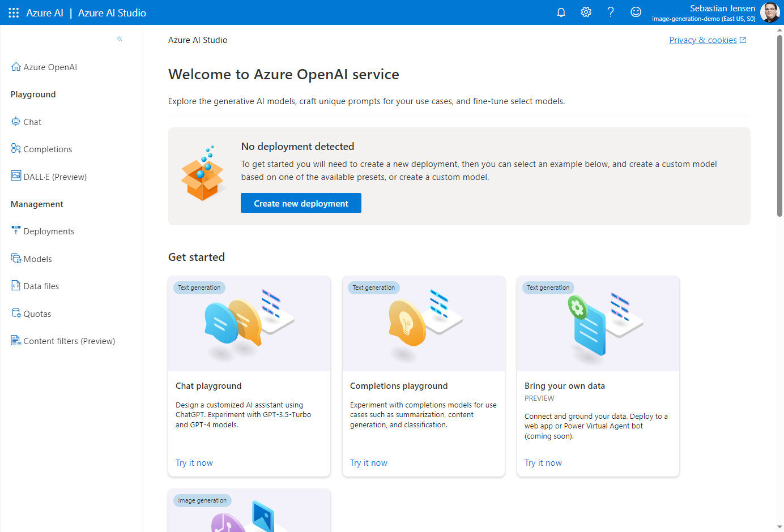Go to Azure OpenAI home
Image resolution: width=784 pixels, height=532 pixels.
pyautogui.click(x=50, y=67)
